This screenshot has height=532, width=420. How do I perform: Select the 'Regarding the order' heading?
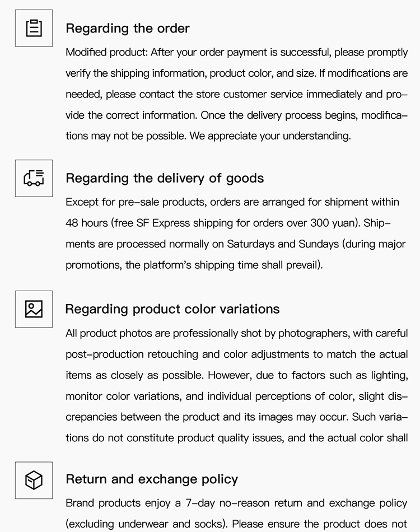(x=128, y=29)
